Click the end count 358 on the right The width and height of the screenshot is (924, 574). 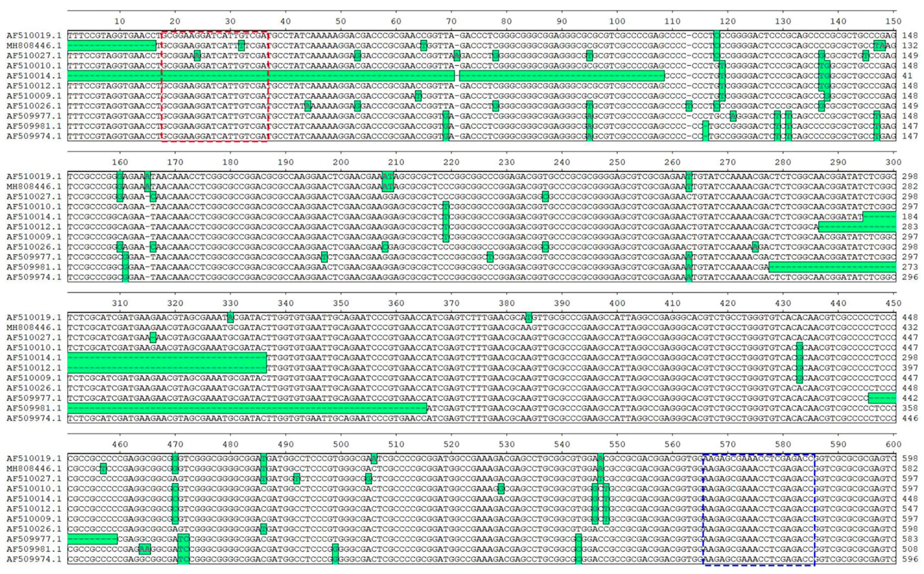point(910,408)
